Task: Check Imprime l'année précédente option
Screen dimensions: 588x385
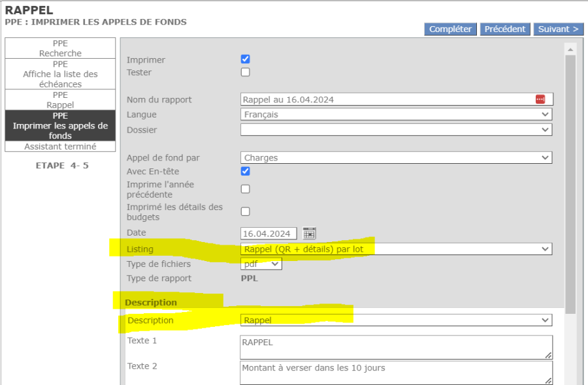Action: (246, 189)
